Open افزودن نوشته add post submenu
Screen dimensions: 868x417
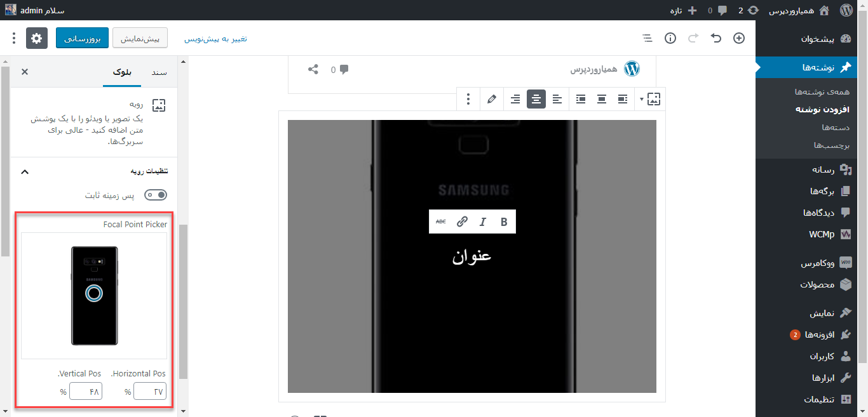[823, 109]
